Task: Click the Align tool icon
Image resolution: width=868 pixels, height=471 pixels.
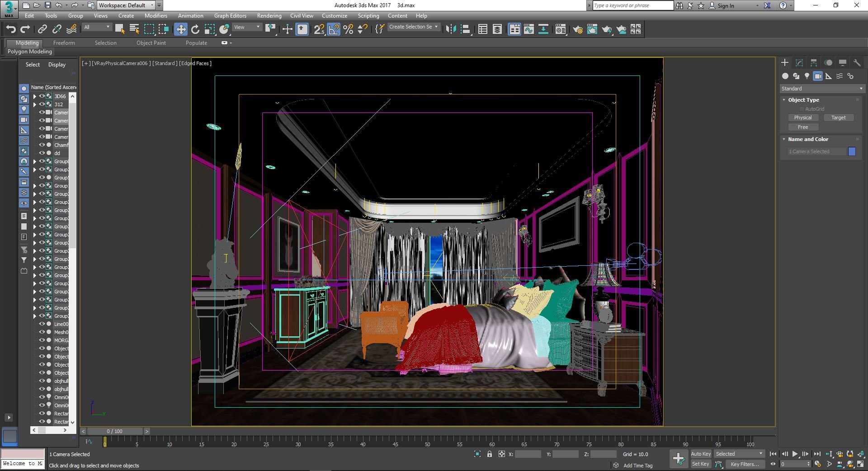Action: 466,29
